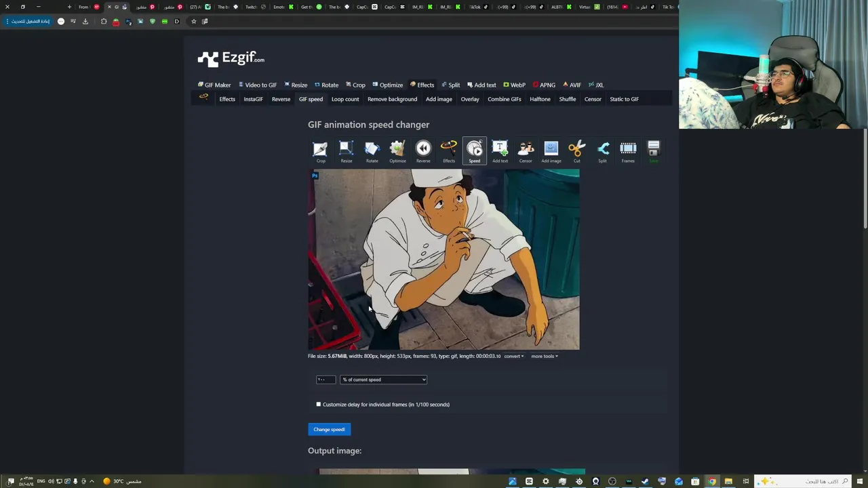
Task: Click the Remove background submenu link
Action: 392,99
